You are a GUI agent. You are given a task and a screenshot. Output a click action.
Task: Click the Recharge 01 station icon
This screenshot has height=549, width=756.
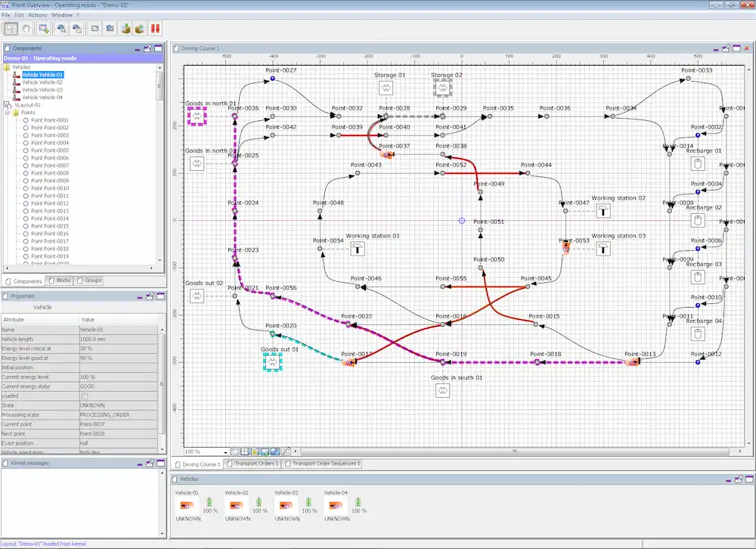tap(697, 164)
